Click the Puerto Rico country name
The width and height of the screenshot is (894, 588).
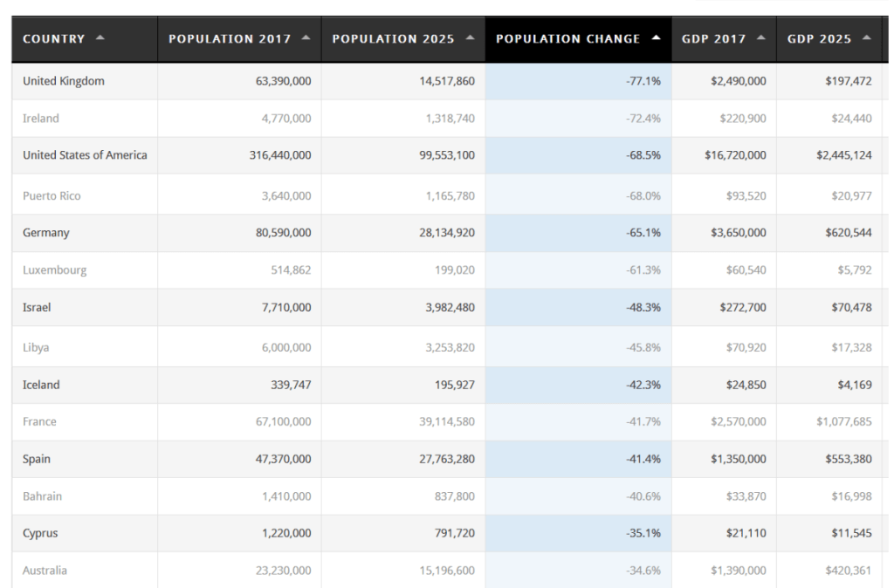52,196
